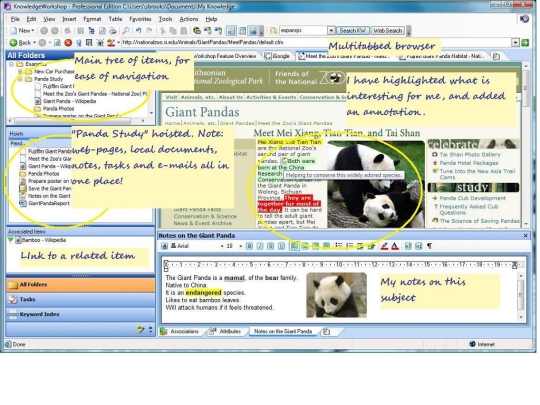Toggle Strikethrough S button in notes toolbar

(271, 246)
